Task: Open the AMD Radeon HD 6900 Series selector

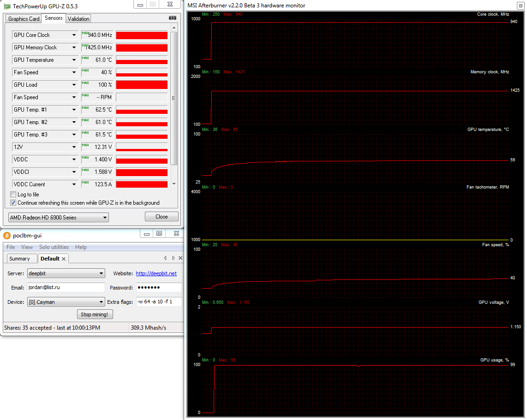Action: 59,217
